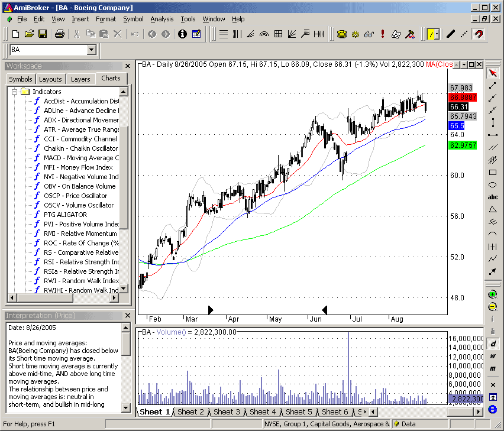Select the Rectangle drawing tool

pos(492,173)
